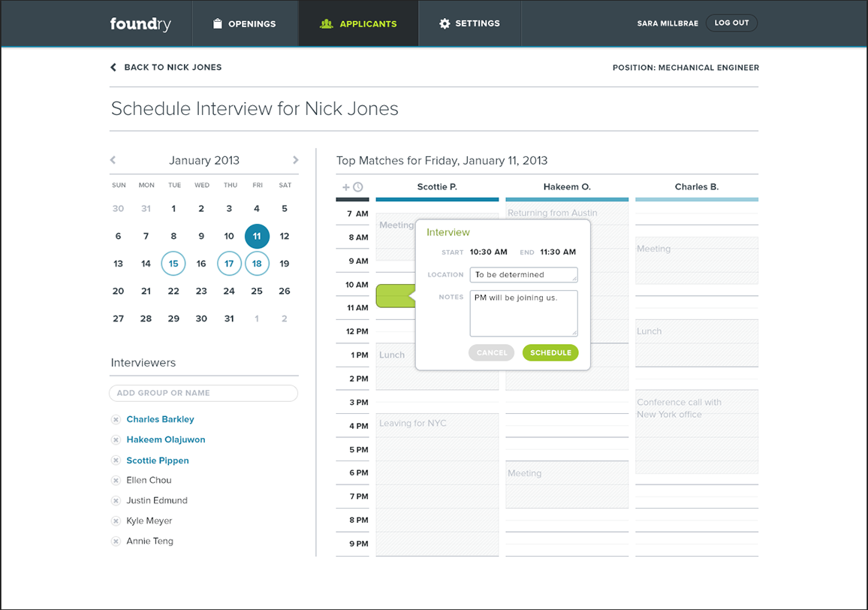Viewport: 868px width, 610px height.
Task: Click the Settings gear icon
Action: click(445, 23)
